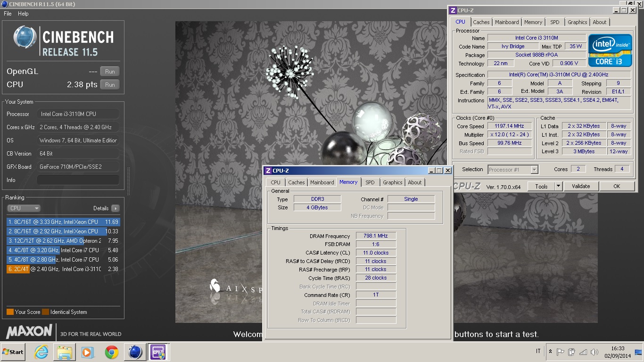The width and height of the screenshot is (644, 362).
Task: Switch to Caches tab in front CPU-Z window
Action: 297,182
